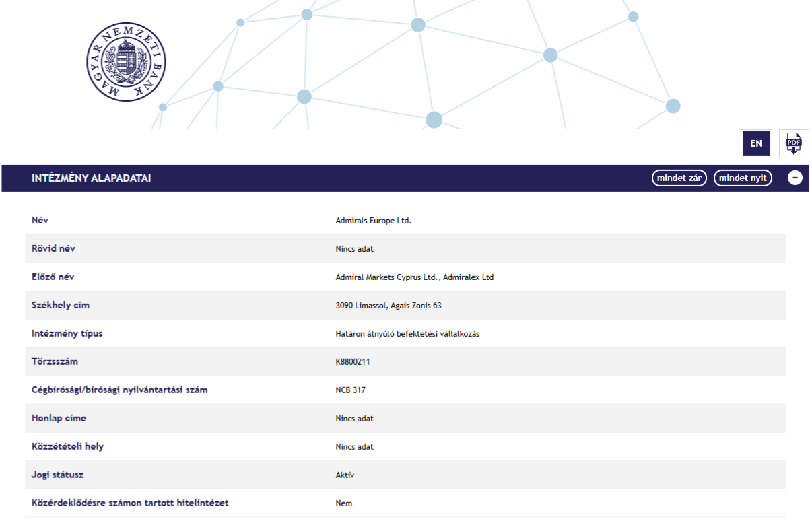Click the 'Közzétételi hely' row label

coord(67,447)
